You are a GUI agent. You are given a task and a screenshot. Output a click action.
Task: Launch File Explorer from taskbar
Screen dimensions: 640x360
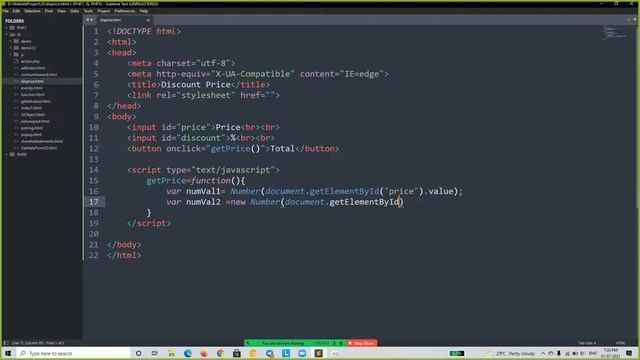(171, 353)
